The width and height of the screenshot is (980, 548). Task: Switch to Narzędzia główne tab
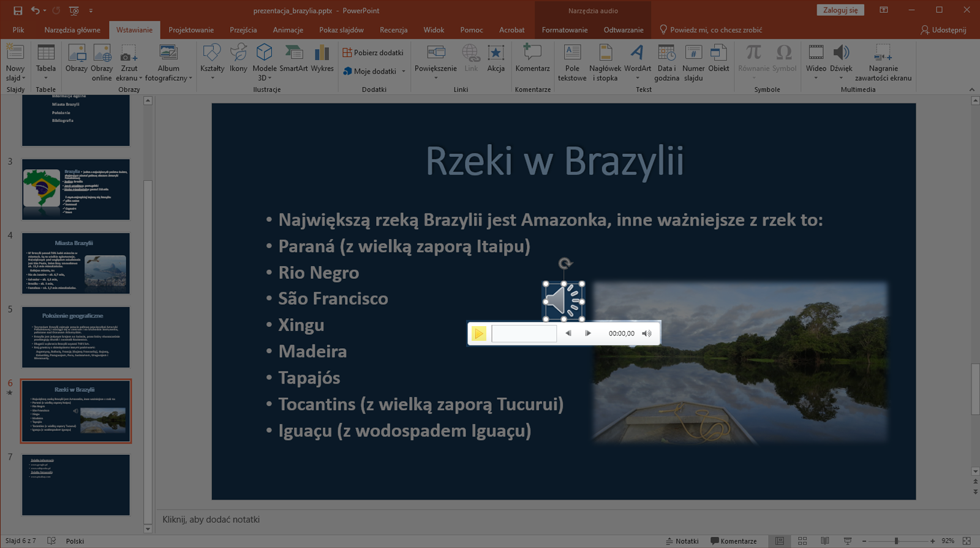[72, 29]
